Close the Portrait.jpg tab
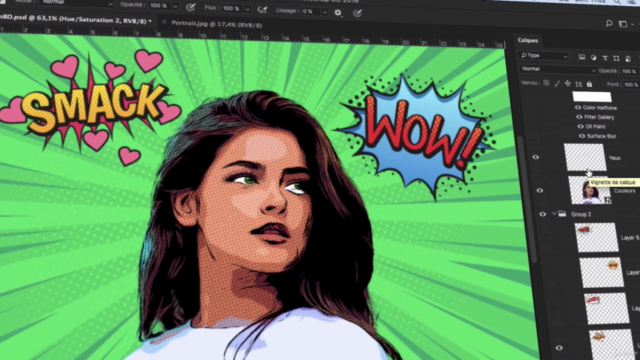Image resolution: width=640 pixels, height=360 pixels. click(164, 22)
